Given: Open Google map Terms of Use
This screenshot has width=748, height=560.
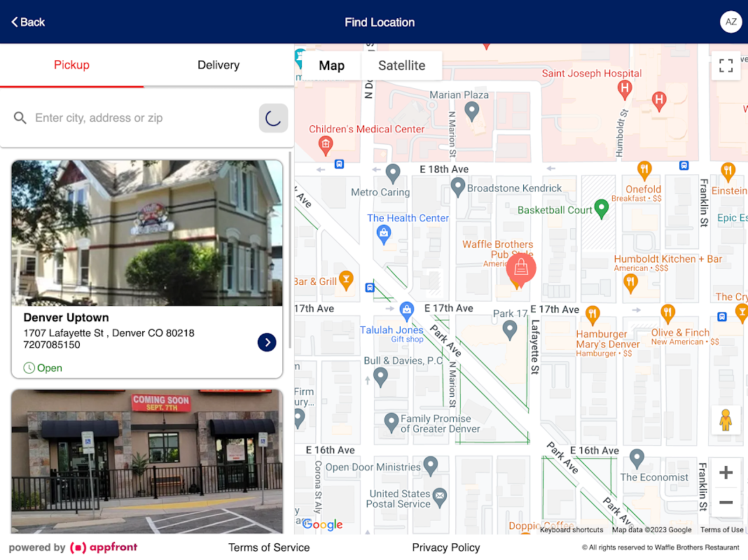Looking at the screenshot, I should coord(721,529).
